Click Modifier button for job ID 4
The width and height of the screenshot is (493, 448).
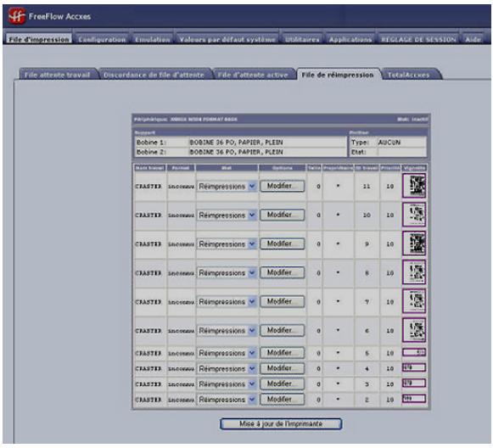click(282, 368)
